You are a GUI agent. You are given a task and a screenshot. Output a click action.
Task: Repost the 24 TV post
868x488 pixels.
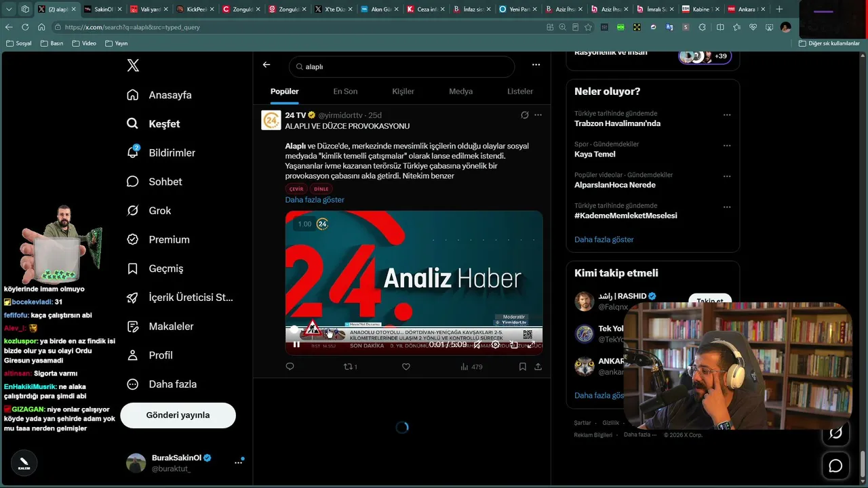(350, 367)
